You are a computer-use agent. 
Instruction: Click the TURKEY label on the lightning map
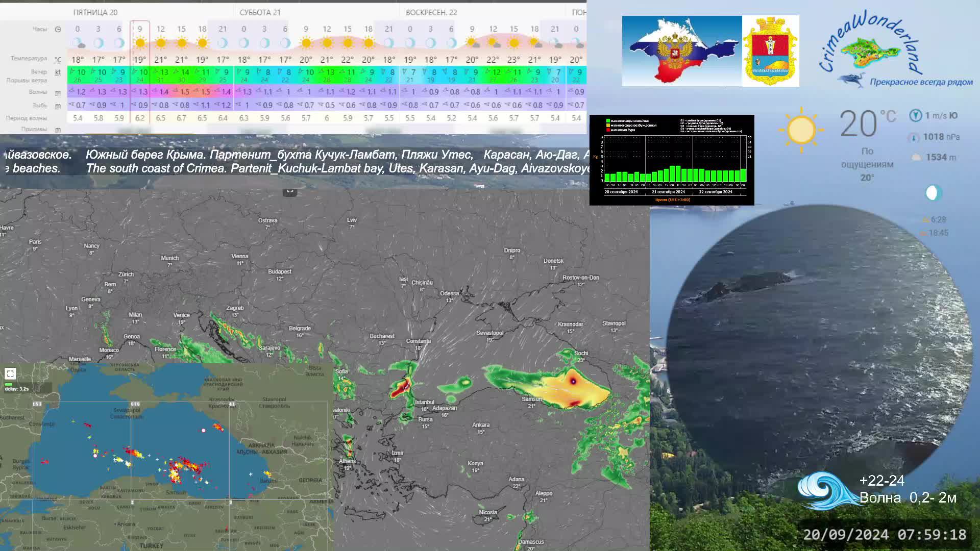coord(152,545)
